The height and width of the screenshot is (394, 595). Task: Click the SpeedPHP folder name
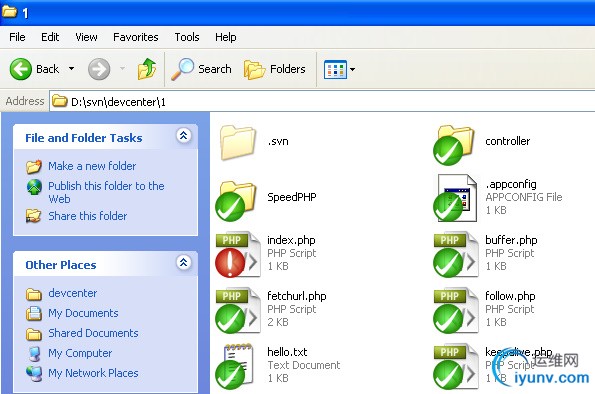point(291,197)
